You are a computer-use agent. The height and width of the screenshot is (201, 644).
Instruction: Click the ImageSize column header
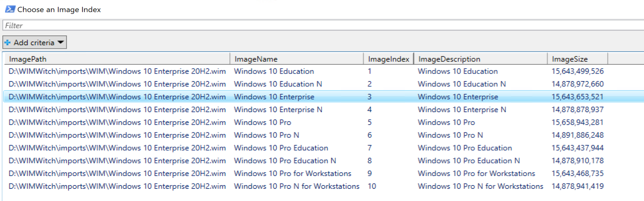tap(570, 59)
